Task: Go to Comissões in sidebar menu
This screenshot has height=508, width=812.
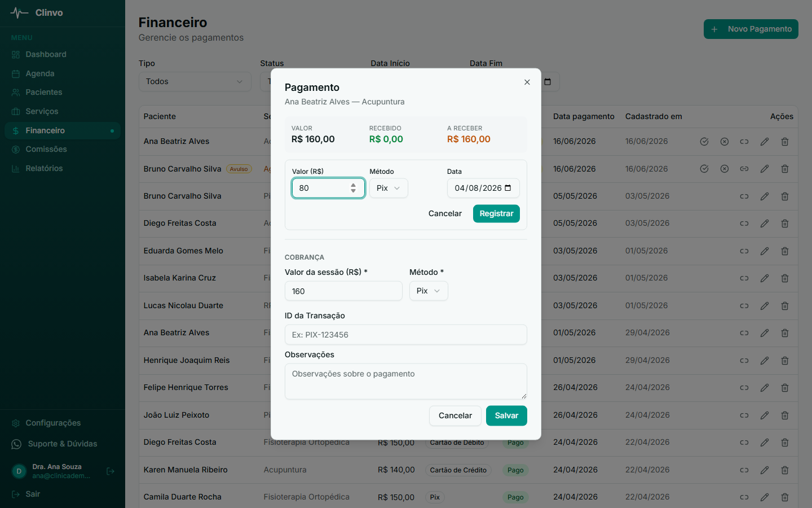Action: pos(46,149)
